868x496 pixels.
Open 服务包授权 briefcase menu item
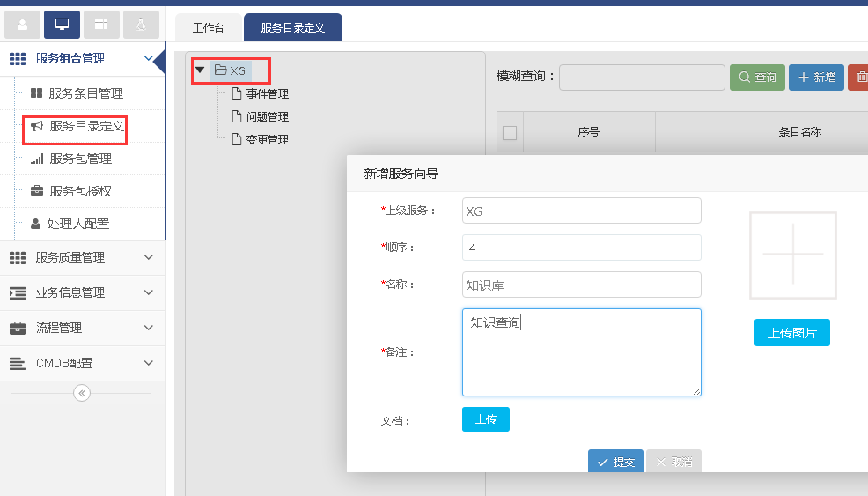[79, 191]
